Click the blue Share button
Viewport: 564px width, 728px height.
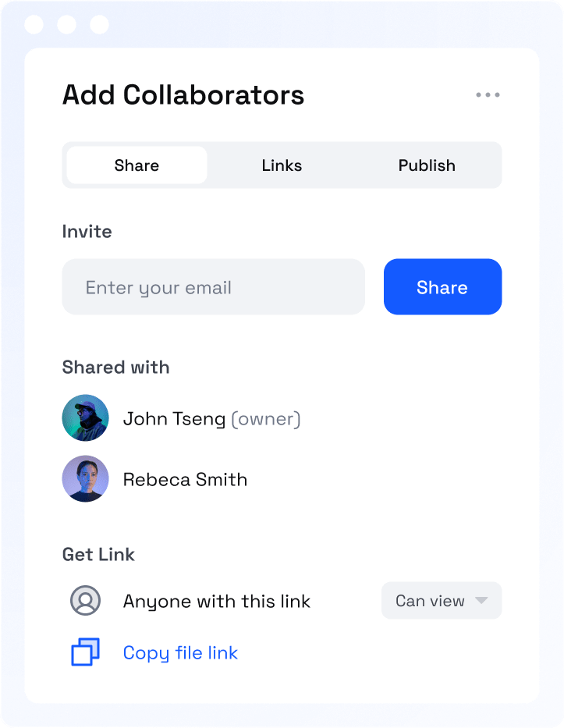pyautogui.click(x=442, y=287)
